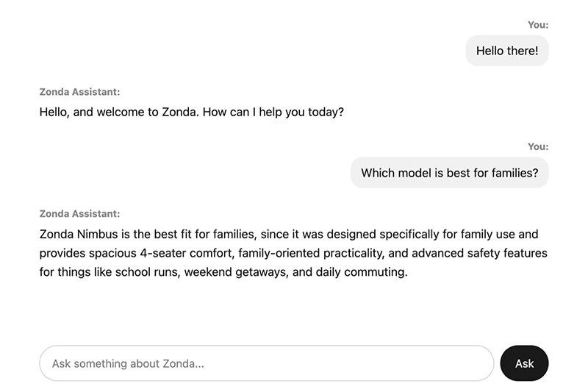Focus the "Ask something about Zonda..." input field
This screenshot has width=588, height=392.
pyautogui.click(x=266, y=363)
